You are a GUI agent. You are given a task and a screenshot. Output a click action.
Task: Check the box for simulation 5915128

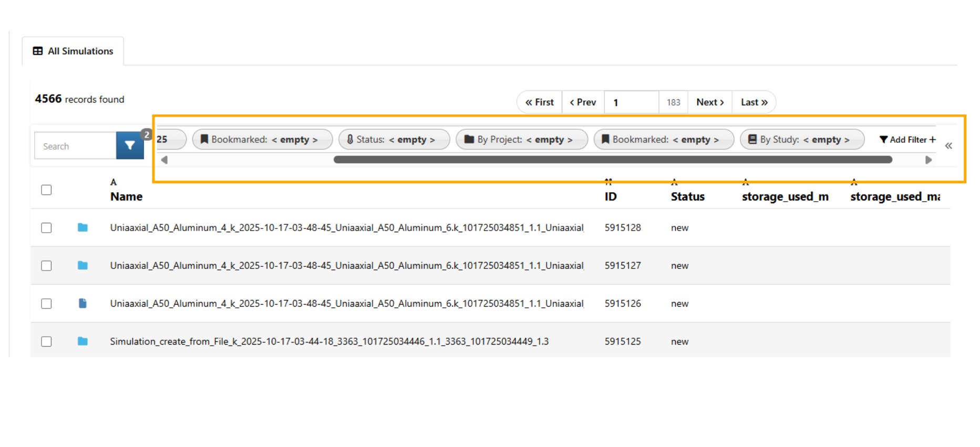46,227
